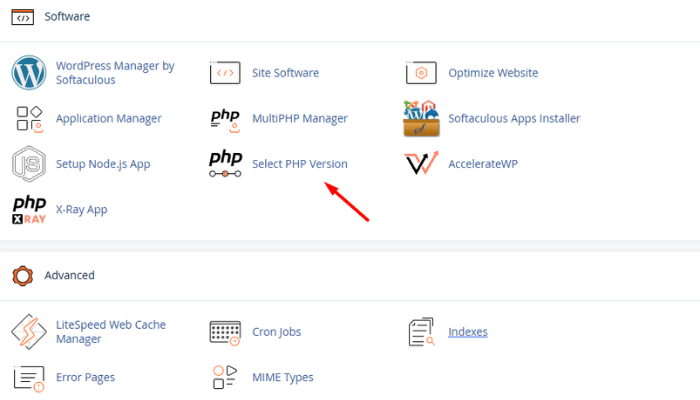Open the LiteSpeed Web Cache Manager icon
Image resolution: width=700 pixels, height=400 pixels.
click(x=29, y=331)
